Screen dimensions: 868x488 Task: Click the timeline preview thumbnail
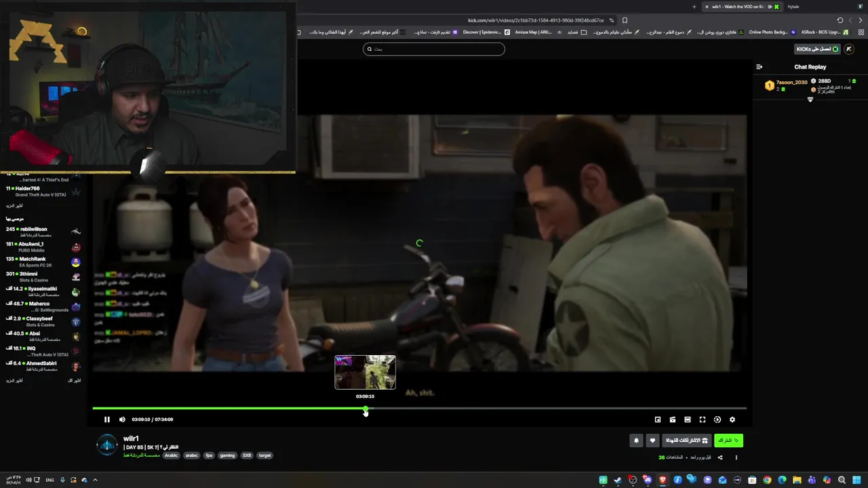(x=365, y=372)
